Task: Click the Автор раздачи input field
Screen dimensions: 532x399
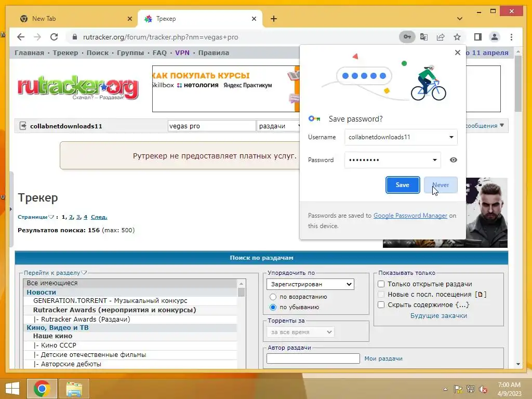Action: pos(313,358)
